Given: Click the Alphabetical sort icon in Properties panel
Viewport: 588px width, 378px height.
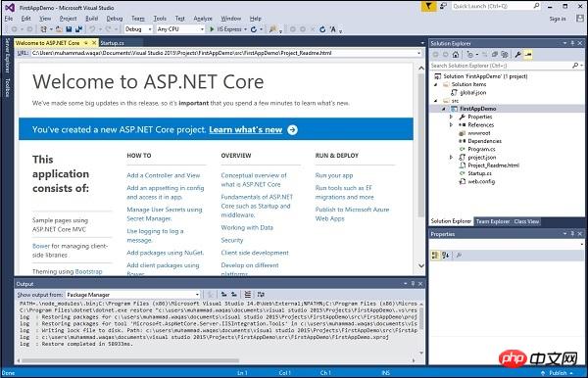Looking at the screenshot, I should [x=445, y=256].
